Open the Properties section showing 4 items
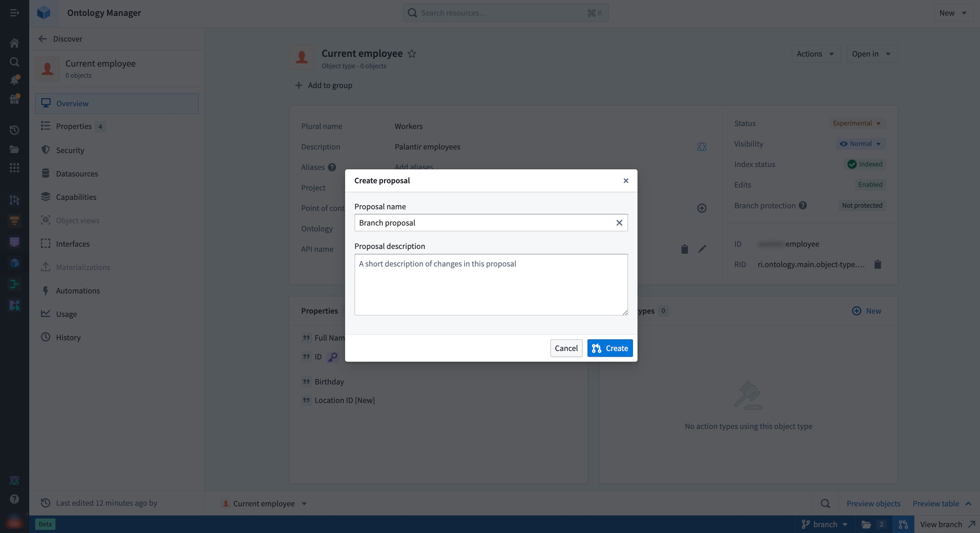The height and width of the screenshot is (533, 980). click(x=74, y=126)
